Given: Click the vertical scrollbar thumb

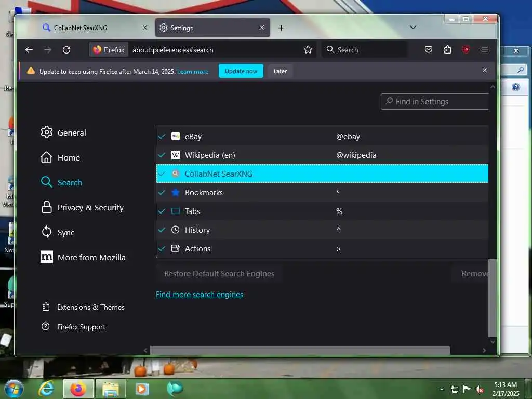Looking at the screenshot, I should click(x=493, y=298).
